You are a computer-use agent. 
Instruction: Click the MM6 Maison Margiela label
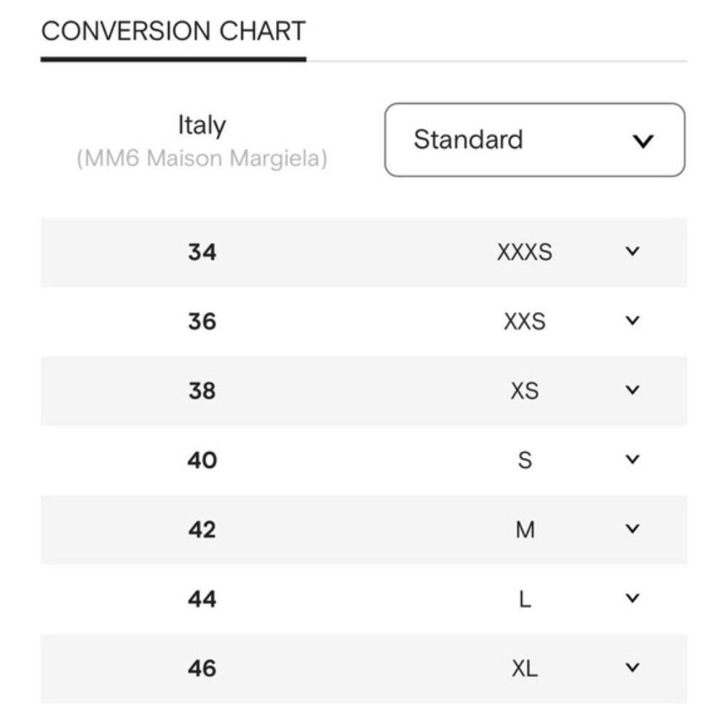click(x=202, y=158)
